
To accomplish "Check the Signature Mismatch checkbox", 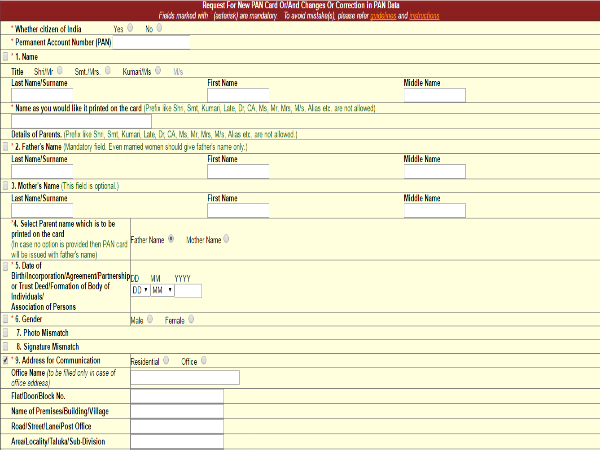I will [x=6, y=346].
